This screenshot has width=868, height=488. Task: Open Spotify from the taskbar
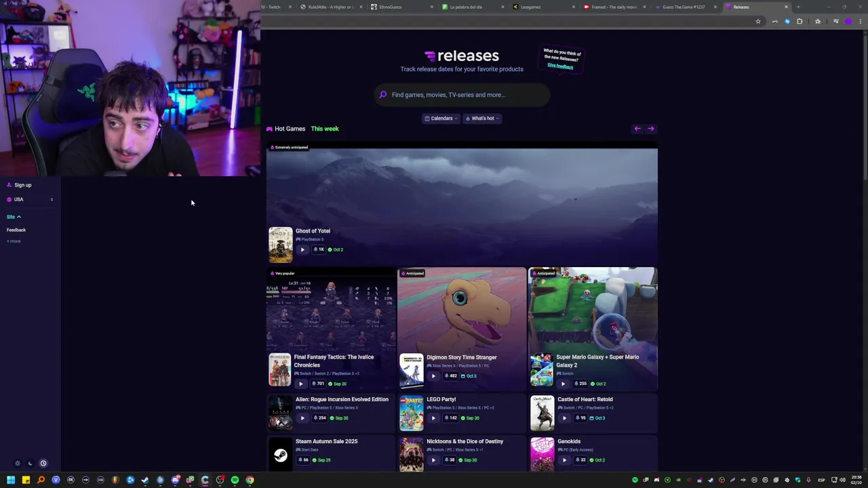[235, 480]
